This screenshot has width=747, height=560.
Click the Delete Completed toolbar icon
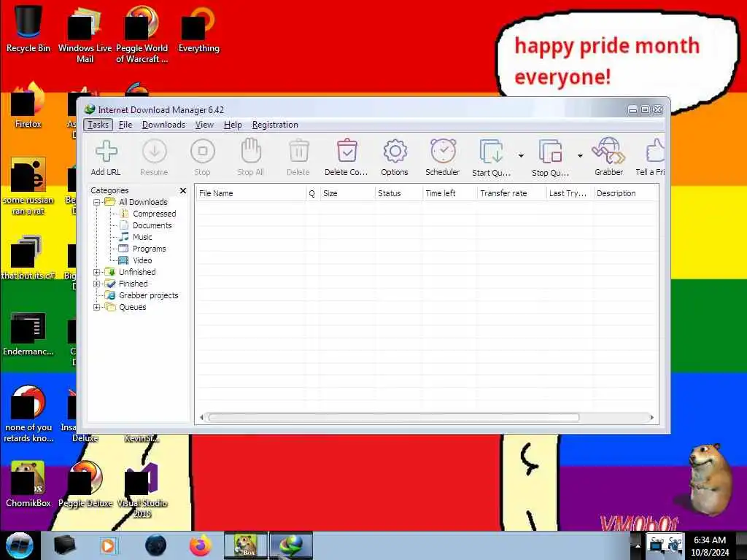tap(347, 152)
